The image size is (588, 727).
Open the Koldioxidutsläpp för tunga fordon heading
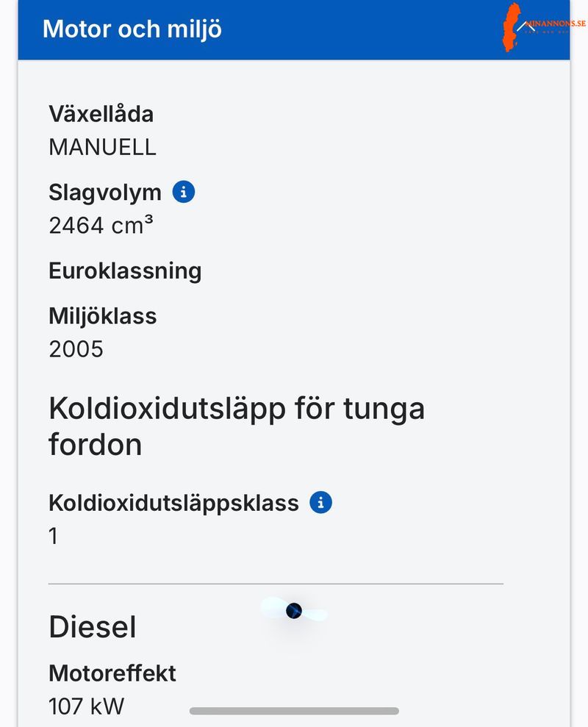[237, 425]
